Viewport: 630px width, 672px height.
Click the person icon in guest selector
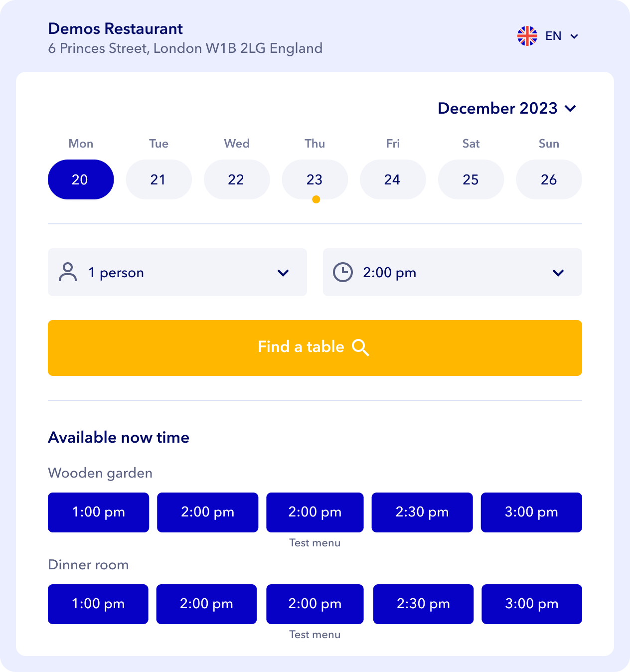68,272
